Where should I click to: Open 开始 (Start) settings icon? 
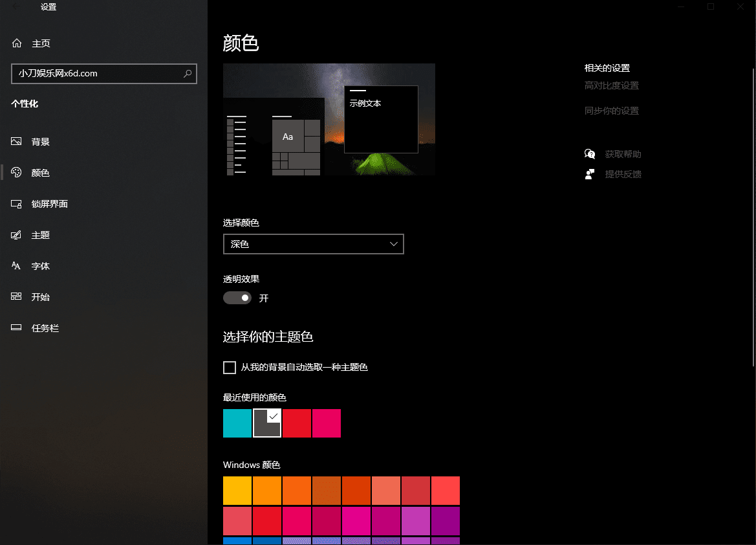tap(16, 296)
